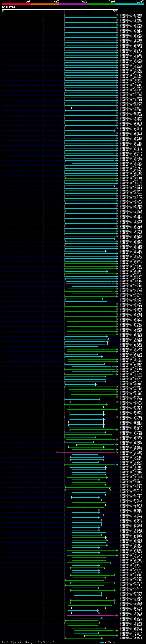146x644 pixels.
Task: Click the white query sequence bar
Action: [60, 10]
